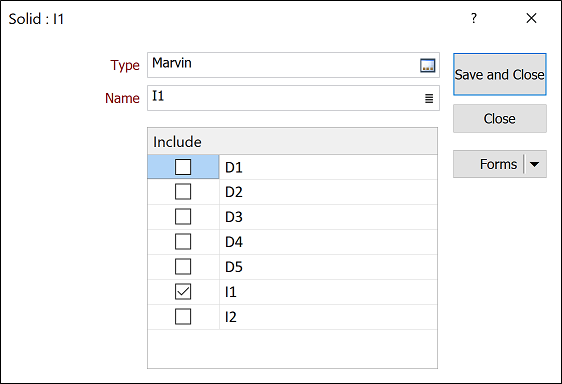Tick the D2 include checkbox
This screenshot has height=384, width=562.
[183, 192]
